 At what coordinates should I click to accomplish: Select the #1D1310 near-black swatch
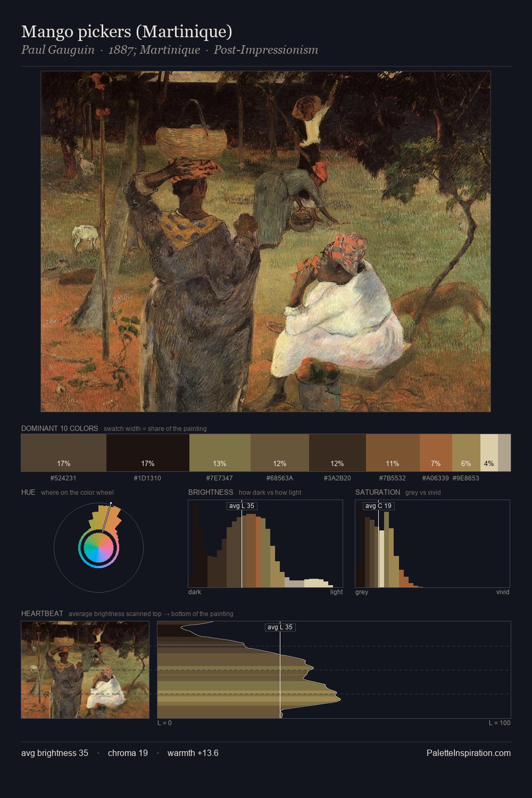tap(148, 453)
